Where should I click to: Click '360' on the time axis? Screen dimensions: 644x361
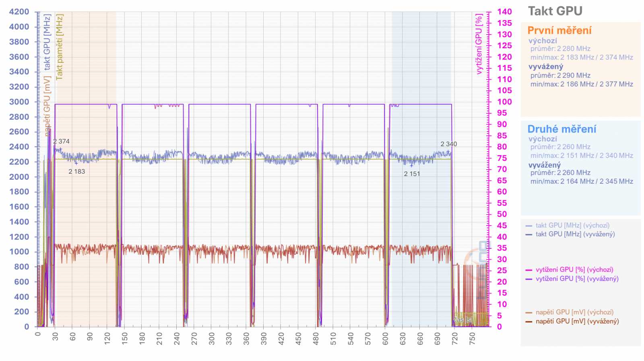pyautogui.click(x=246, y=338)
